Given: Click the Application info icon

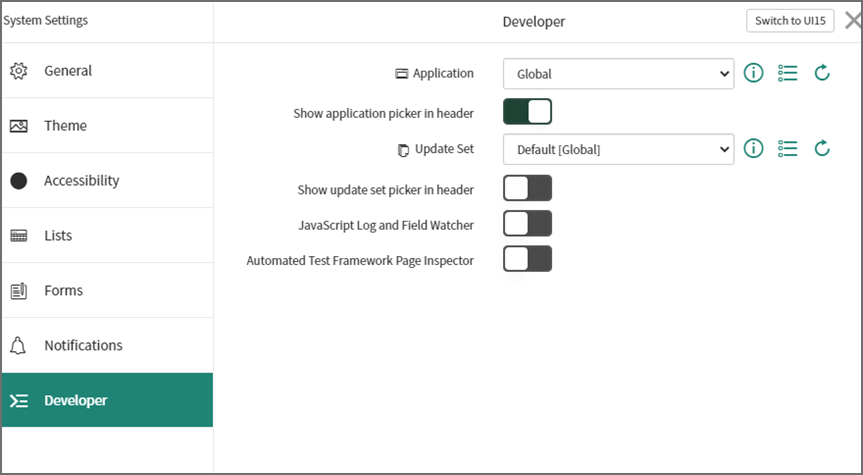Looking at the screenshot, I should tap(754, 73).
